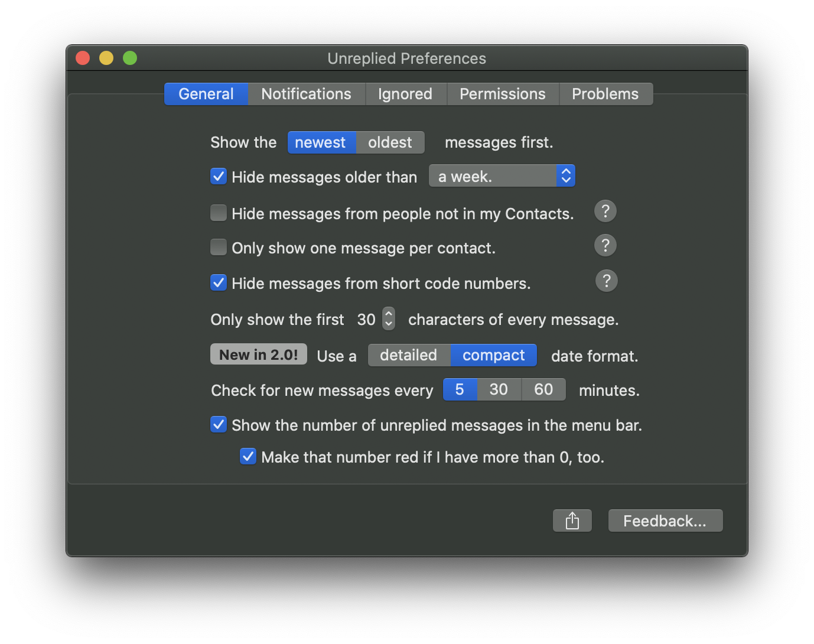Disable "Make that number red if more than 0"
The height and width of the screenshot is (644, 814).
tap(248, 456)
